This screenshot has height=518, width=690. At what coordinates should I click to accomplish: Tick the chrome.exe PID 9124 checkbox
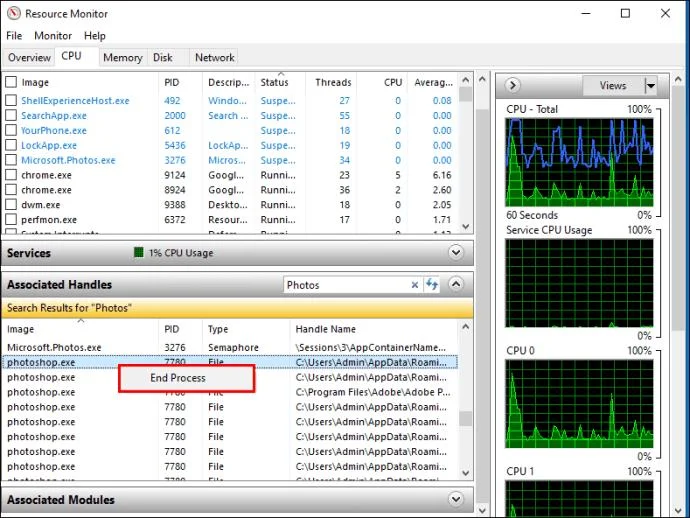point(11,174)
